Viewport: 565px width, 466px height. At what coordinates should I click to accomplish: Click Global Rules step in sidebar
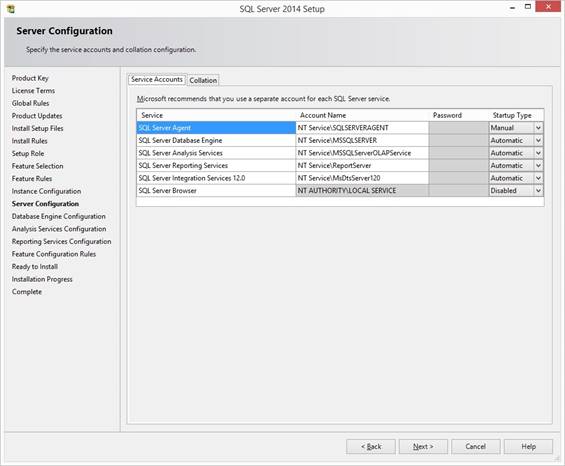click(x=30, y=103)
